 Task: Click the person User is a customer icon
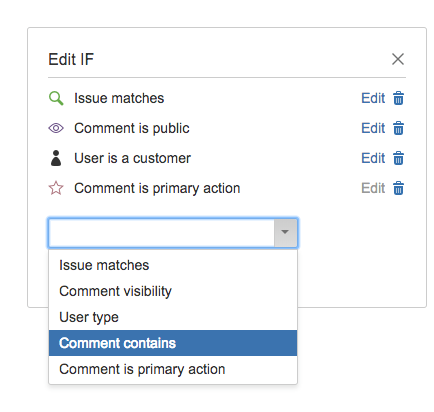coord(56,158)
